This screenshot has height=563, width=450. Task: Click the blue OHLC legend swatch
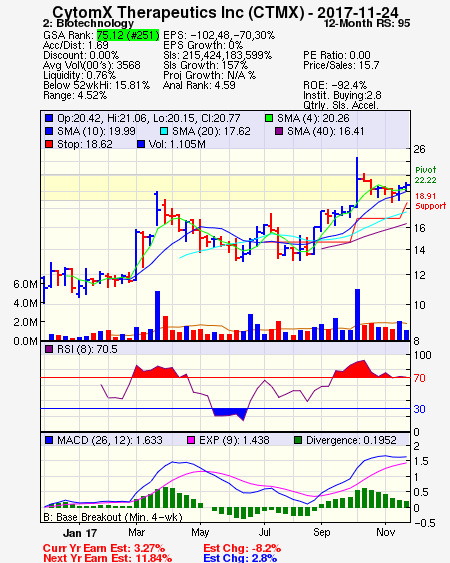49,118
